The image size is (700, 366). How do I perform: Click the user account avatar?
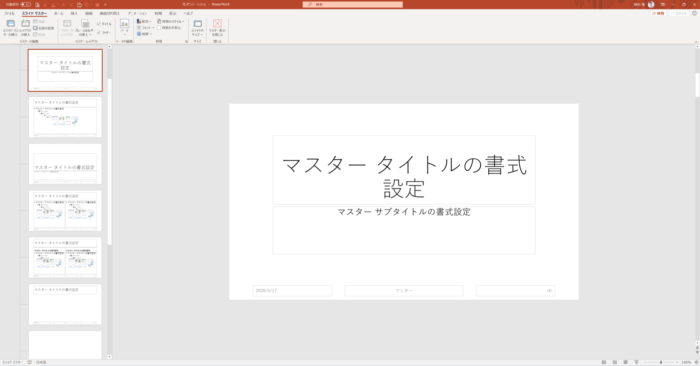[651, 4]
